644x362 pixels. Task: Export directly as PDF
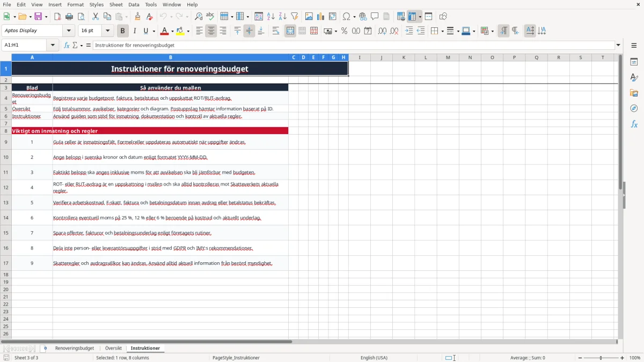tap(57, 17)
